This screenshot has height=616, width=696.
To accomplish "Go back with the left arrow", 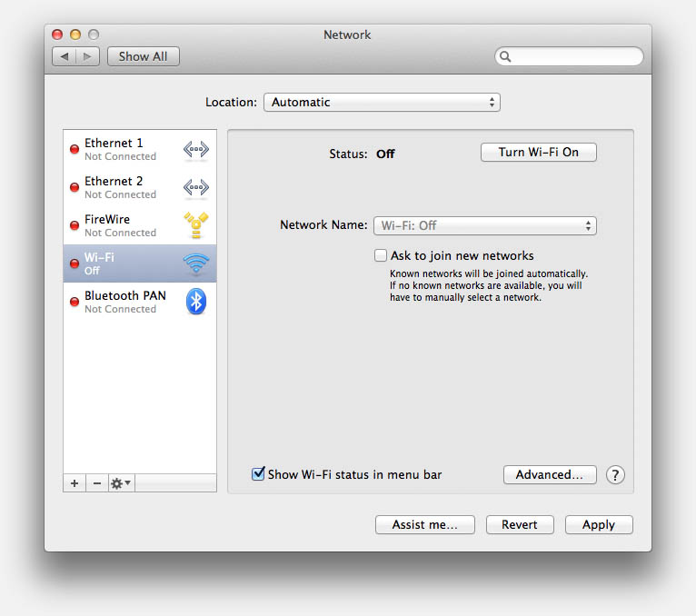I will pyautogui.click(x=64, y=56).
